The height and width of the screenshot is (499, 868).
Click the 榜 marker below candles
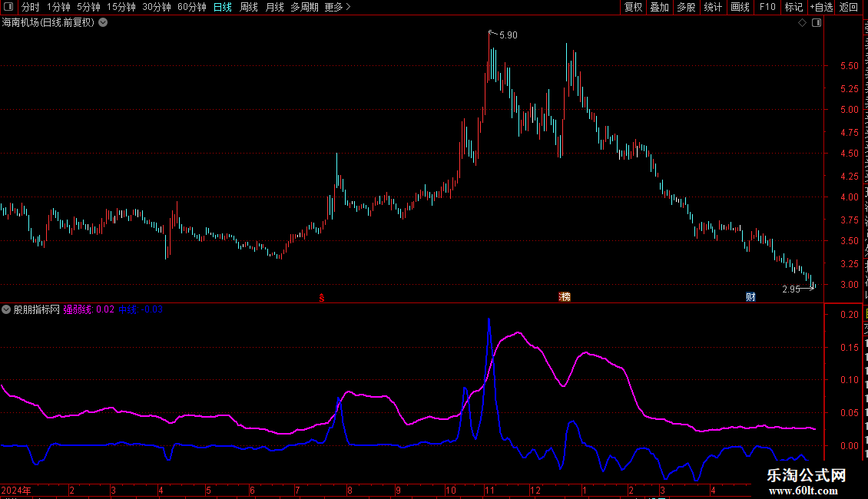(565, 297)
